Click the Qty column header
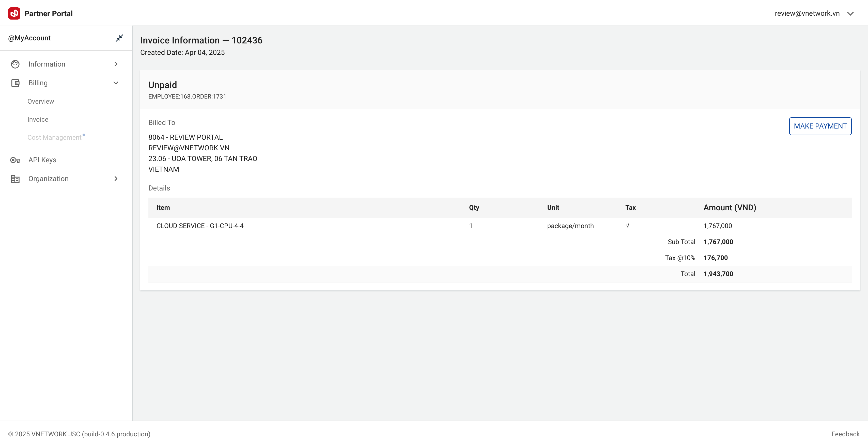This screenshot has height=446, width=868. click(x=474, y=208)
